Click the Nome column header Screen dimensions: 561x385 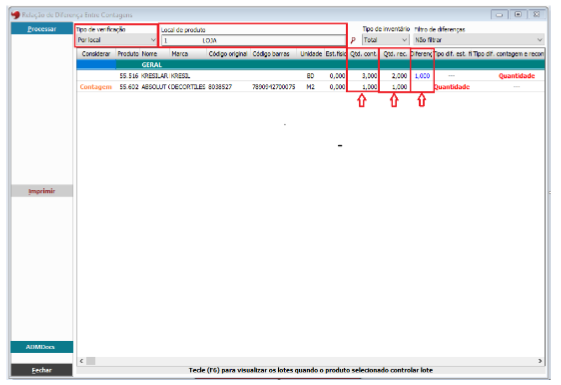click(x=154, y=54)
